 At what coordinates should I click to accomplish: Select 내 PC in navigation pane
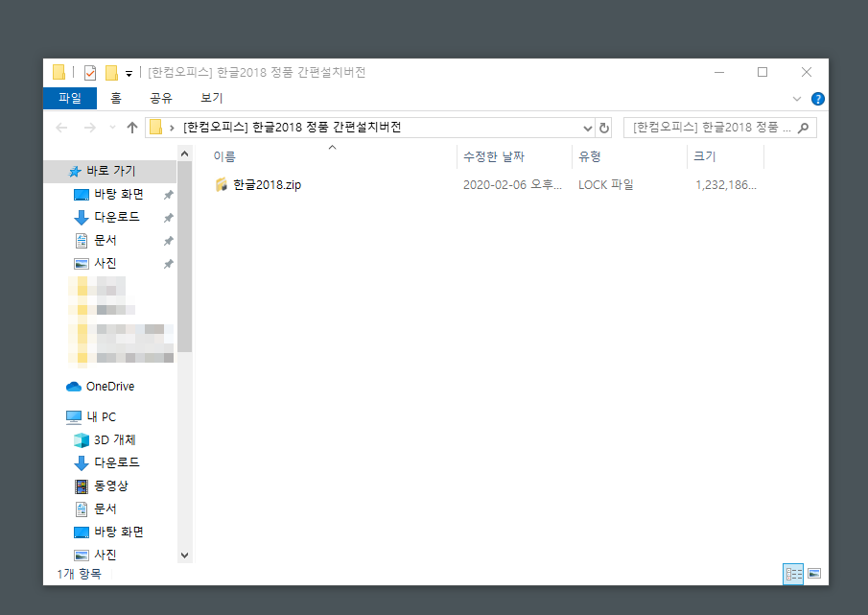(x=101, y=416)
